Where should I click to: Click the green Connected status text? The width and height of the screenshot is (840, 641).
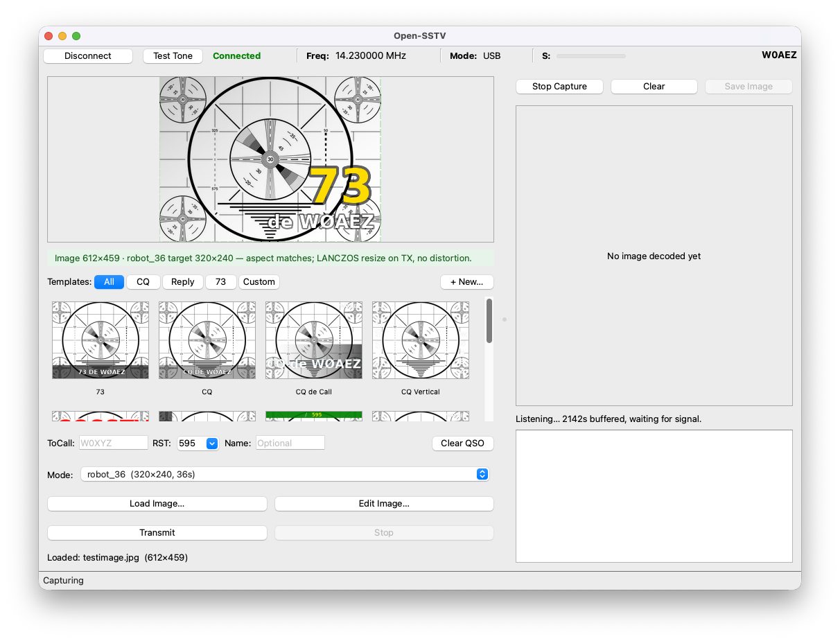tap(237, 56)
